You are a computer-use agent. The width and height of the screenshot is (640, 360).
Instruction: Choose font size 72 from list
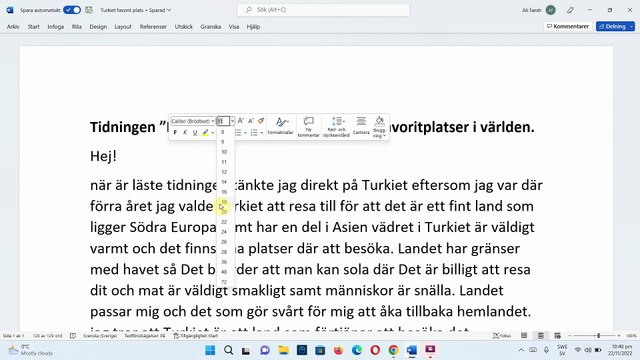[x=224, y=282]
